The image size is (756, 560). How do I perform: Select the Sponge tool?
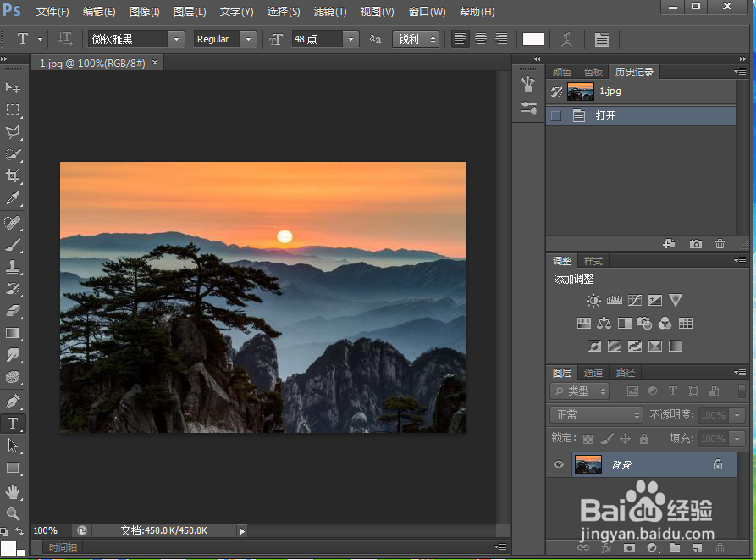[x=13, y=377]
